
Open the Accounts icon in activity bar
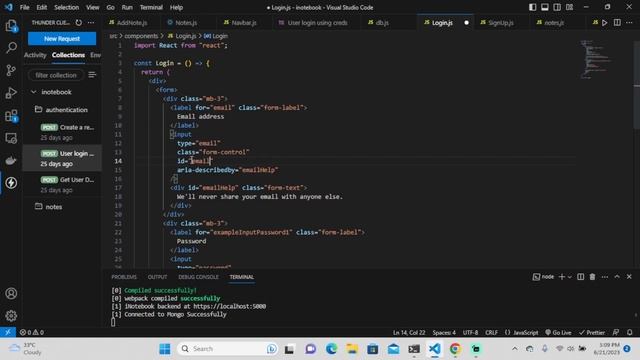[x=11, y=293]
